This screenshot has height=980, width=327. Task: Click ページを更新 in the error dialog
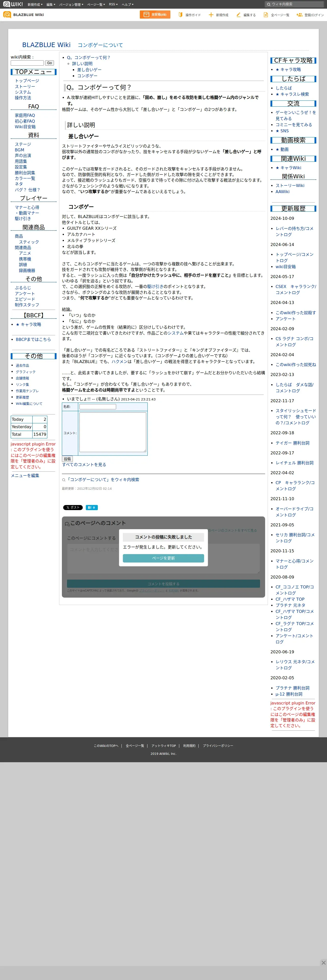pyautogui.click(x=163, y=558)
